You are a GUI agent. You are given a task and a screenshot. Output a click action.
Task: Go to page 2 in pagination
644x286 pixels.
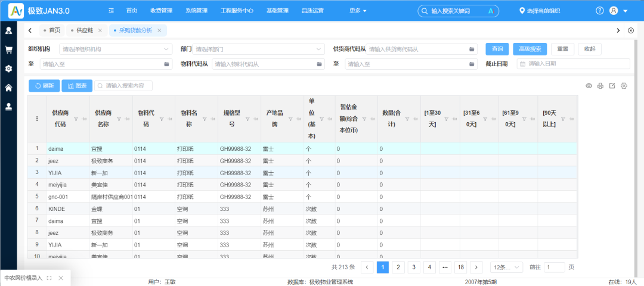[398, 267]
